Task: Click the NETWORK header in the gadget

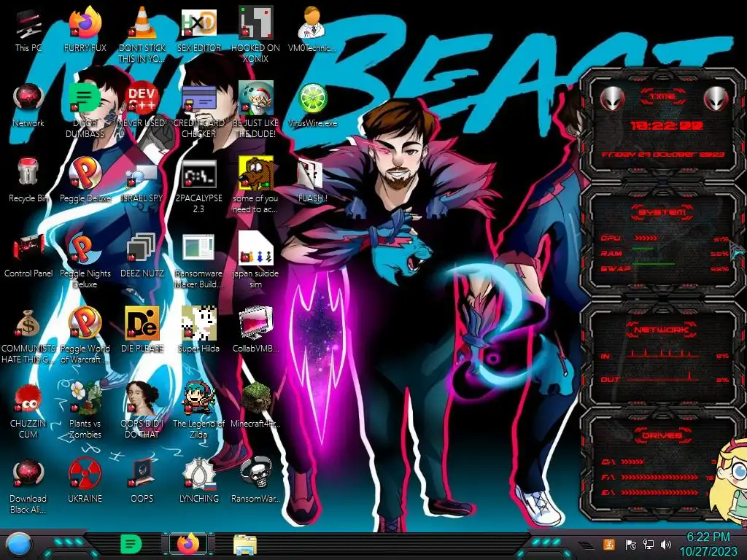Action: [662, 329]
